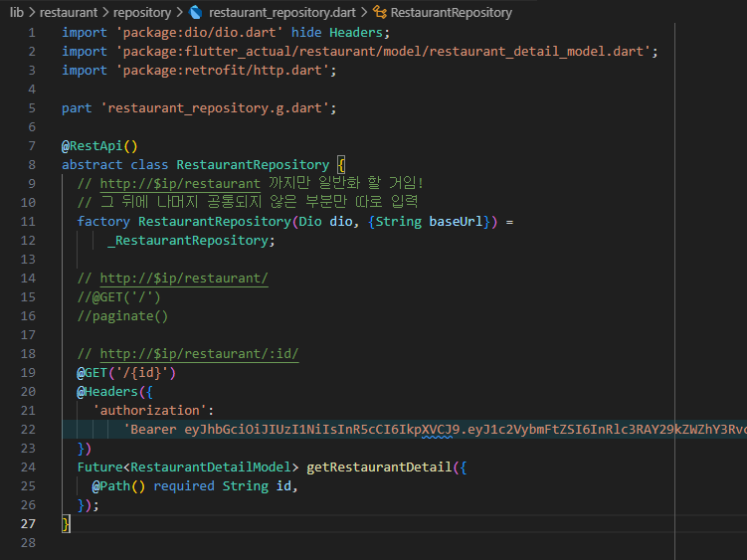
Task: Click the @Headers annotation on line 20
Action: click(107, 392)
